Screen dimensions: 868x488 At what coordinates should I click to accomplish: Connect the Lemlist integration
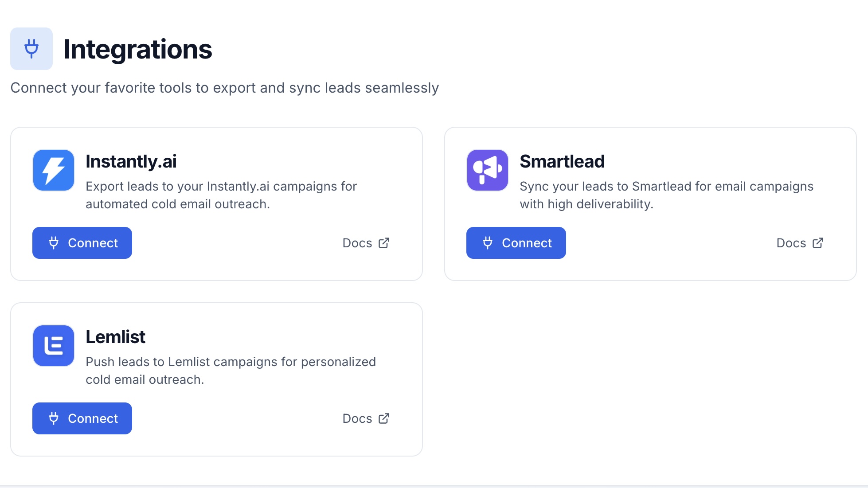click(x=82, y=418)
